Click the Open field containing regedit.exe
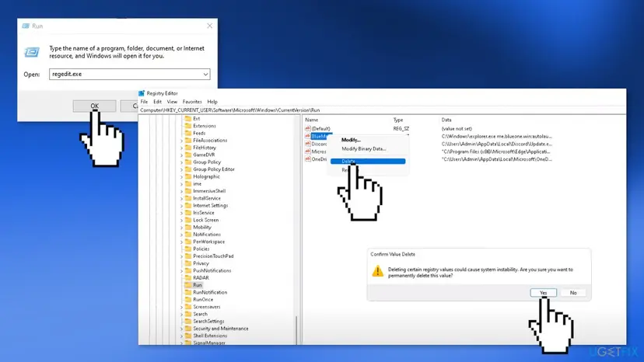This screenshot has height=362, width=644. (x=130, y=75)
